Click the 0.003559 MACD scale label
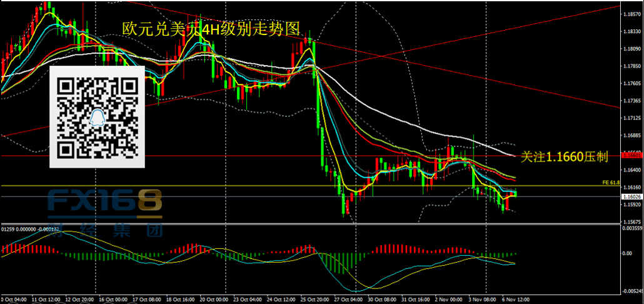644x304 pixels. 632,229
